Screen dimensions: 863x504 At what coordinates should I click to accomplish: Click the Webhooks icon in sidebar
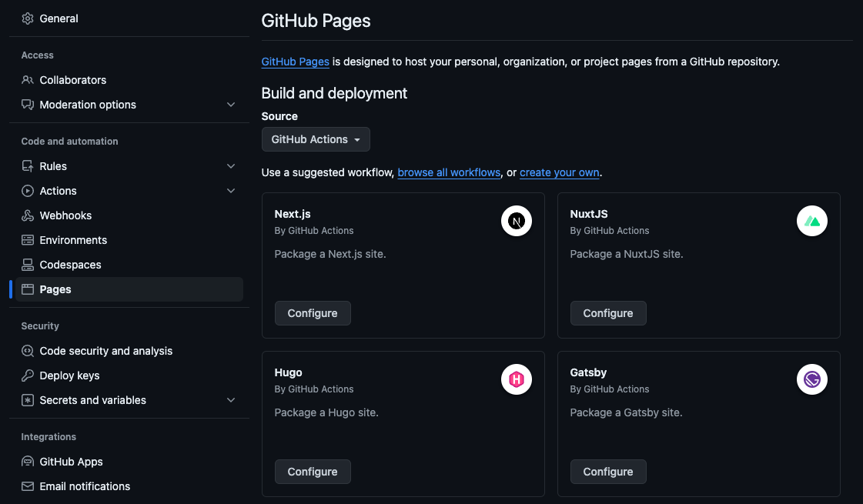pyautogui.click(x=28, y=215)
